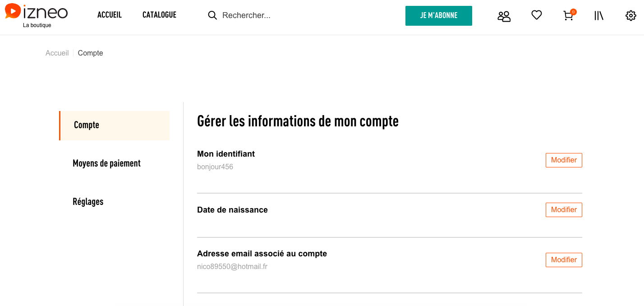Modify the account email address

[564, 260]
